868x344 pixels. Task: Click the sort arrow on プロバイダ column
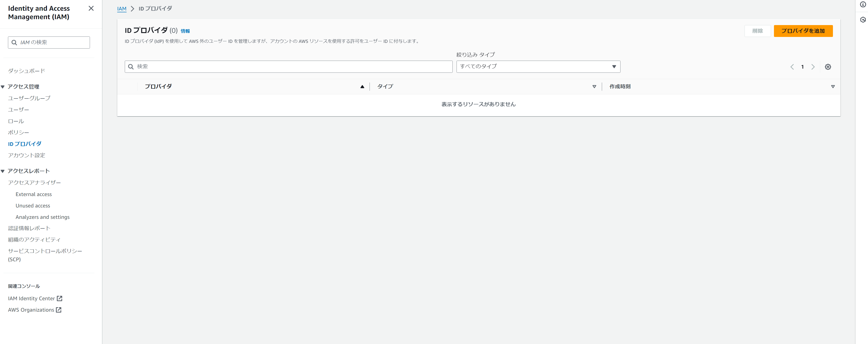point(362,86)
